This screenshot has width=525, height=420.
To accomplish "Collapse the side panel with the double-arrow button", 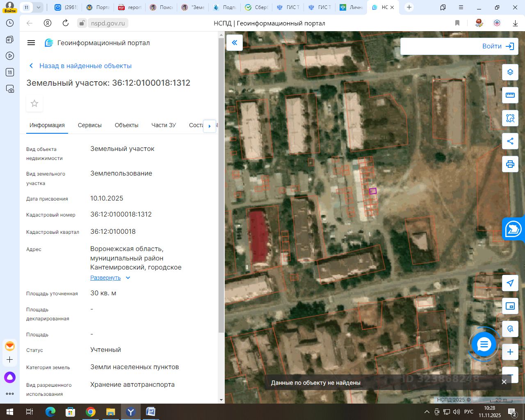I will coord(235,43).
